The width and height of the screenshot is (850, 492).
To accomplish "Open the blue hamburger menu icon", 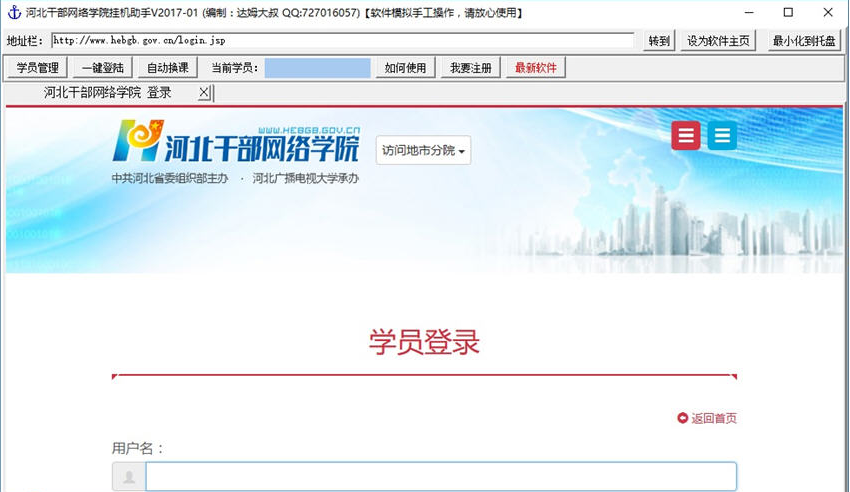I will point(722,135).
